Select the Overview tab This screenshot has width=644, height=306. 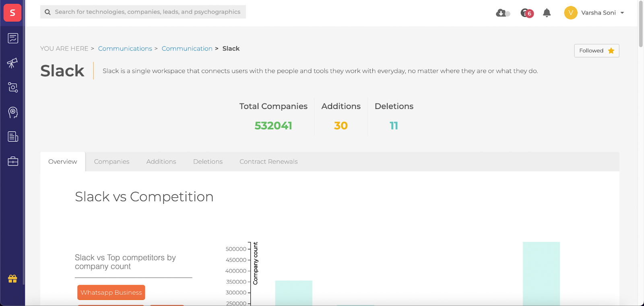[63, 162]
